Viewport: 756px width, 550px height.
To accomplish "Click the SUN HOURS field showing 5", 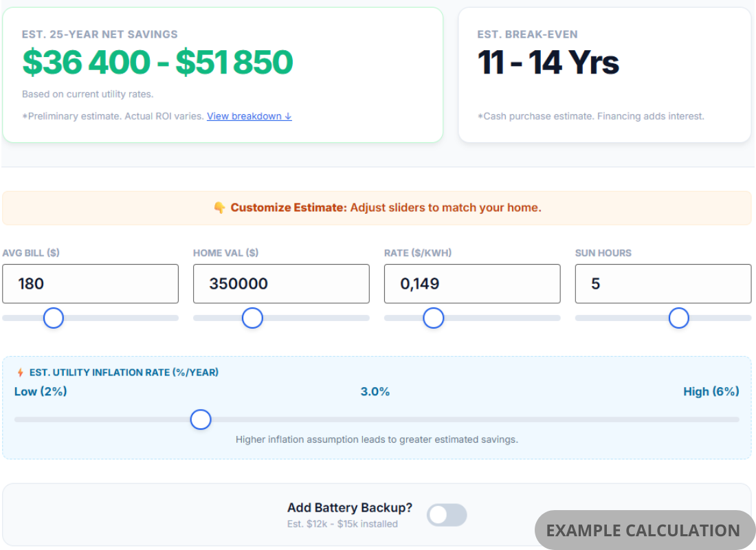I will pyautogui.click(x=662, y=283).
